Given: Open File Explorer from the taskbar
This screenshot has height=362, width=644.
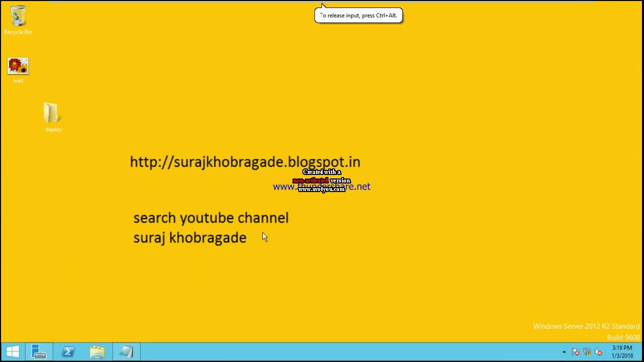Looking at the screenshot, I should 97,352.
